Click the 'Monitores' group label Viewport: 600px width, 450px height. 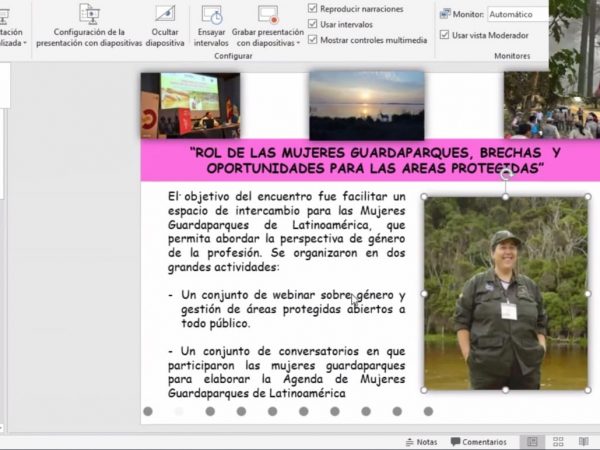(x=512, y=56)
